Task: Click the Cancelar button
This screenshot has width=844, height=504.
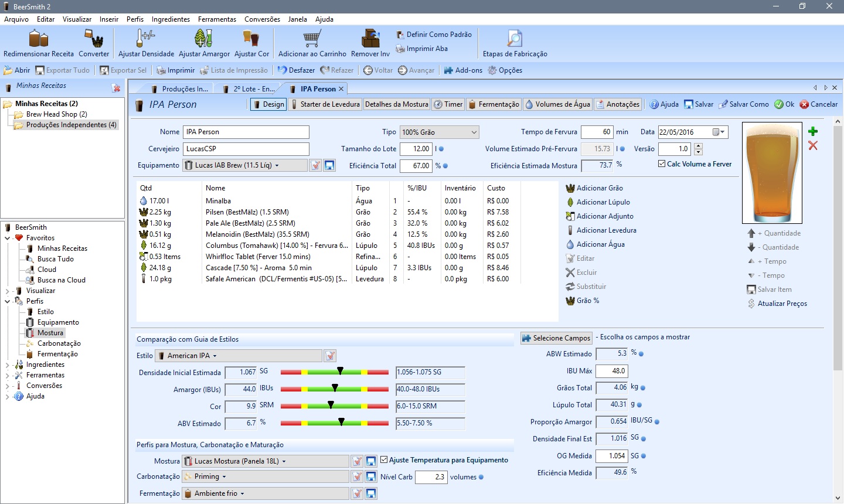Action: (x=818, y=104)
